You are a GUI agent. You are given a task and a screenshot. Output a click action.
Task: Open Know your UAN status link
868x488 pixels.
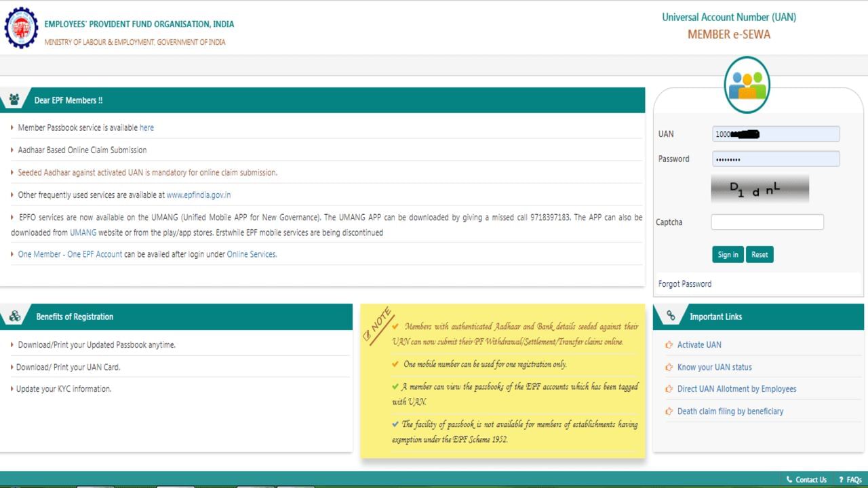(715, 367)
